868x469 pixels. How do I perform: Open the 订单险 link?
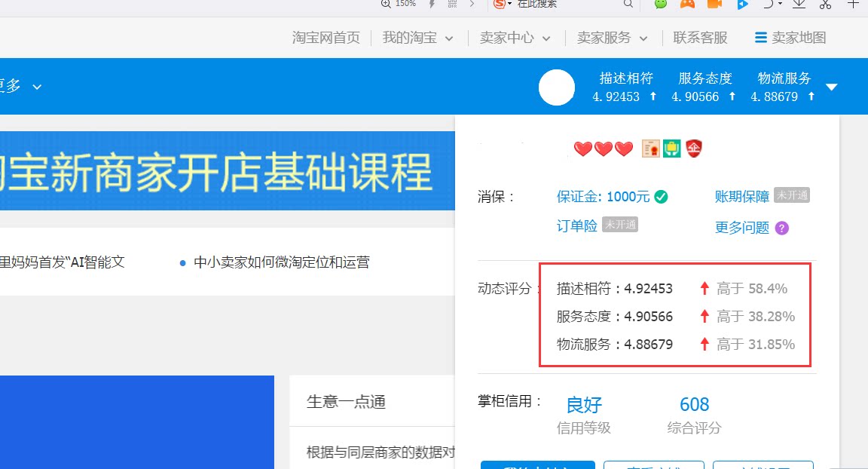point(577,226)
